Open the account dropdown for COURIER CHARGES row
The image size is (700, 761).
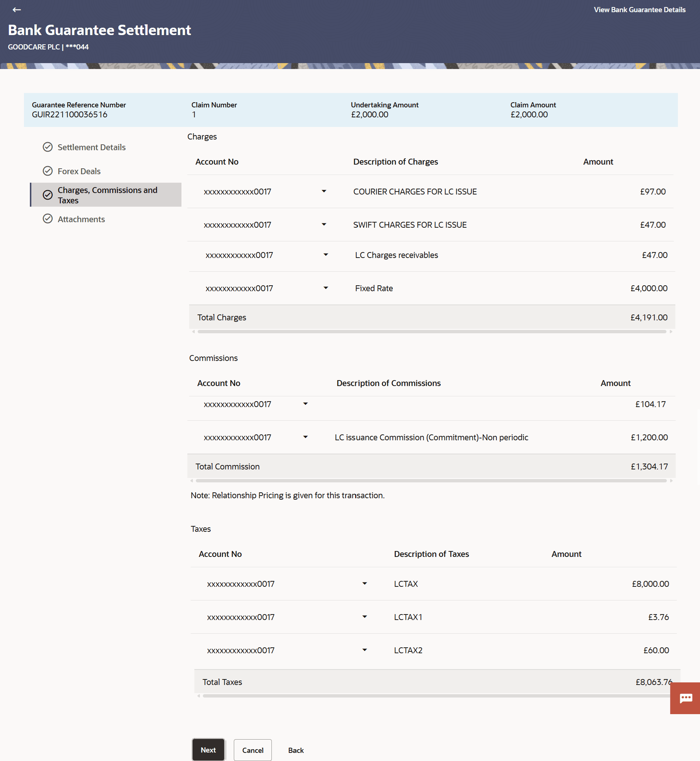coord(324,192)
